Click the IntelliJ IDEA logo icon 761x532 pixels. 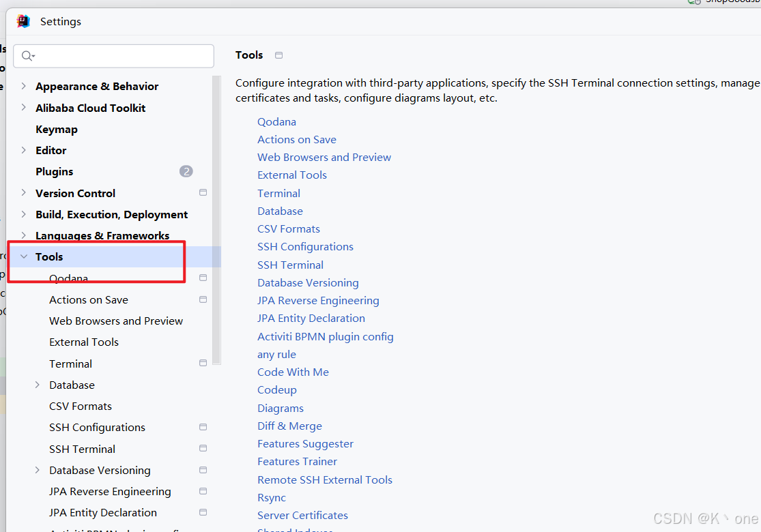[x=23, y=21]
